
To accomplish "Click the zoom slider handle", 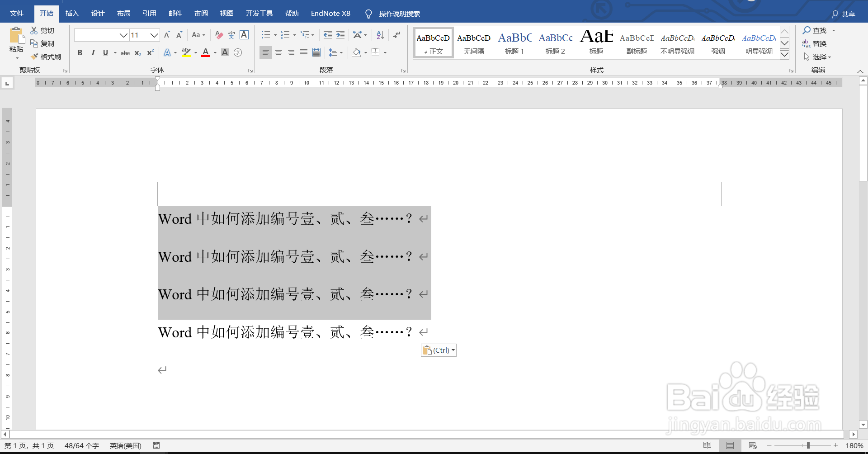I will (x=808, y=445).
